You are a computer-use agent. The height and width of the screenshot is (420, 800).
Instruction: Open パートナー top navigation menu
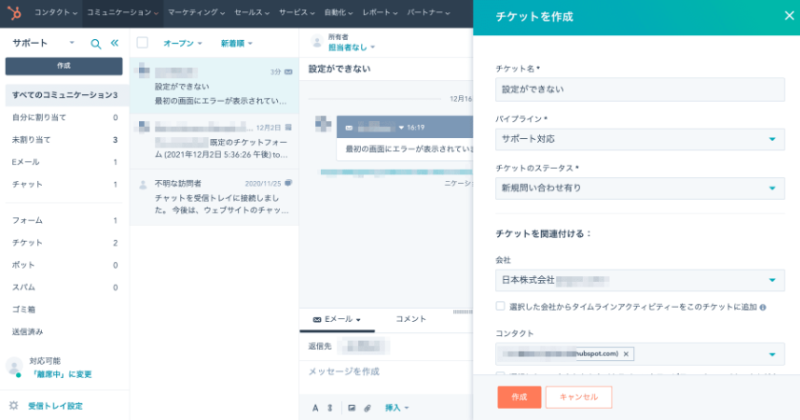pyautogui.click(x=428, y=13)
